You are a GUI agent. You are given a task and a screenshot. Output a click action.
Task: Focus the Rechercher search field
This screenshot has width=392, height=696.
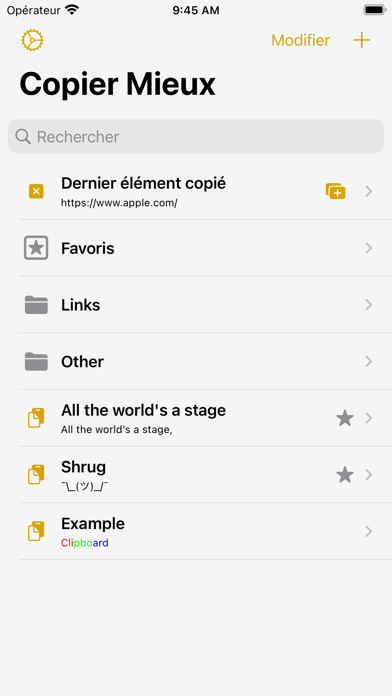[x=196, y=137]
